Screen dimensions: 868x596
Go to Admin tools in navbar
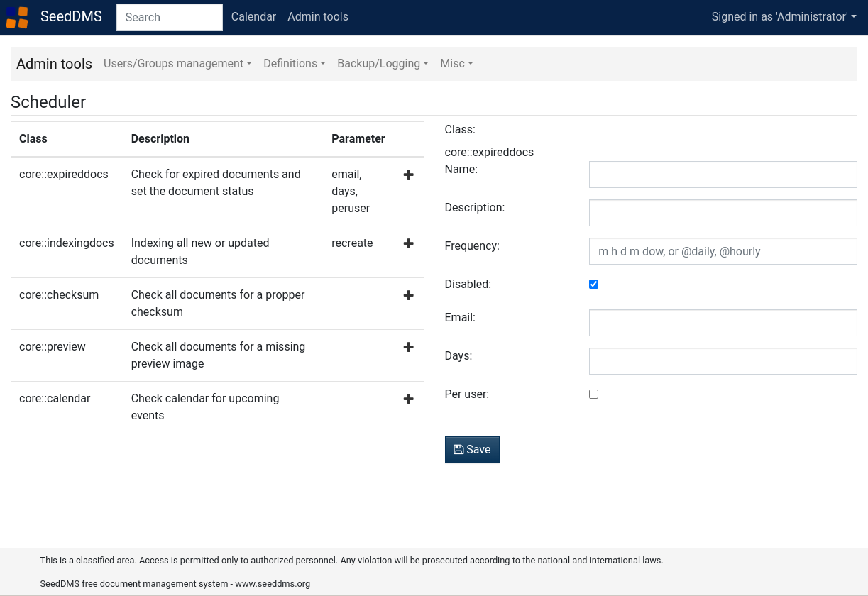click(x=317, y=17)
